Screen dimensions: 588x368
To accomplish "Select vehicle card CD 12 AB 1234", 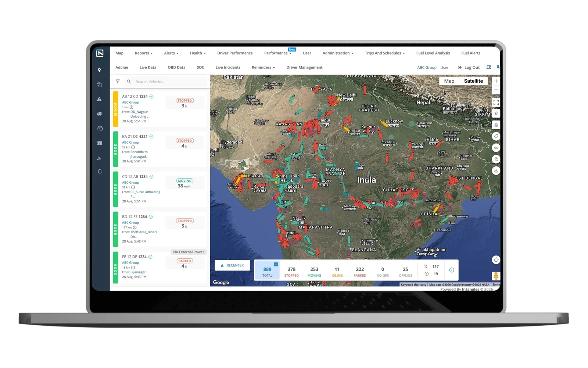I will pyautogui.click(x=161, y=189).
